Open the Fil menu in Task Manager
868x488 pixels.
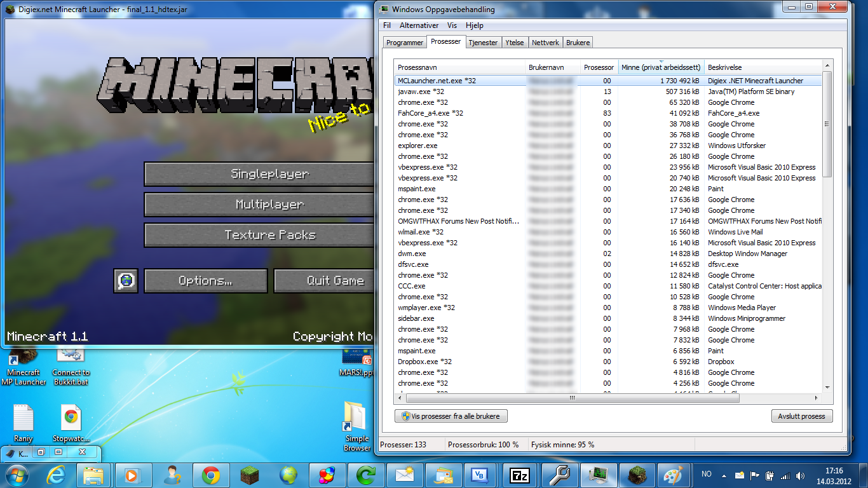[387, 25]
